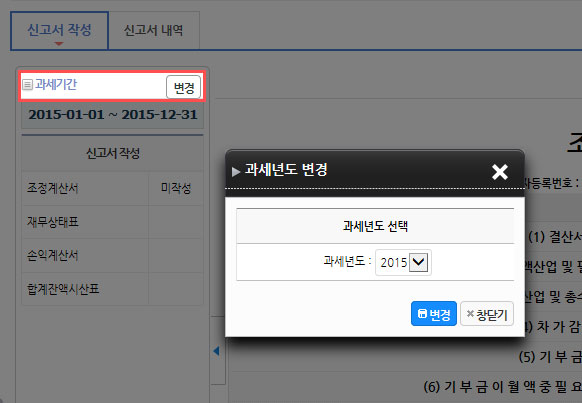Click the 미작성 status for 조정계산서
This screenshot has height=403, width=582.
coord(176,188)
